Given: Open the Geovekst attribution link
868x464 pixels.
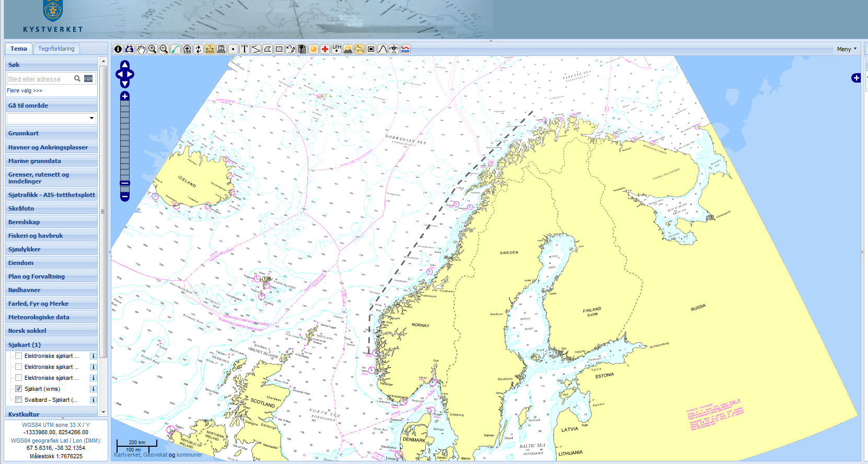Looking at the screenshot, I should (x=155, y=455).
